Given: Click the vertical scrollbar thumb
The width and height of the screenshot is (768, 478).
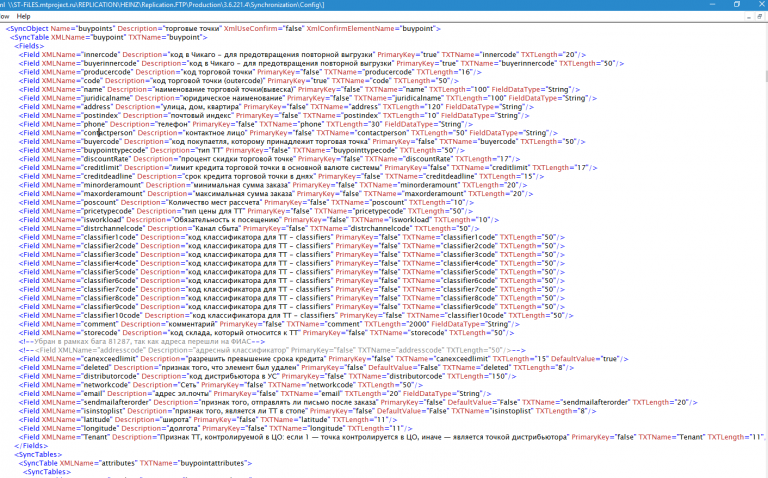Looking at the screenshot, I should coord(765,76).
